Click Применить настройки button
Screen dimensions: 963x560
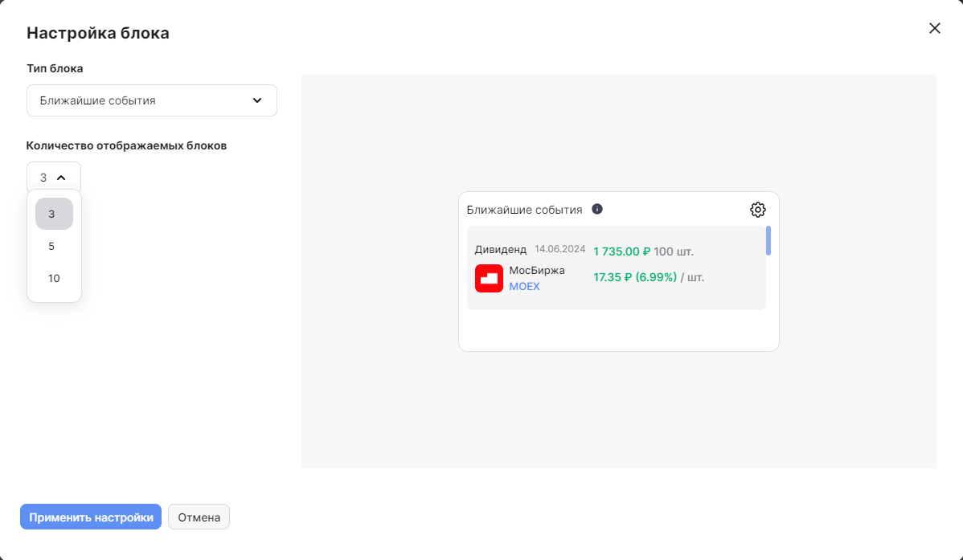[91, 517]
